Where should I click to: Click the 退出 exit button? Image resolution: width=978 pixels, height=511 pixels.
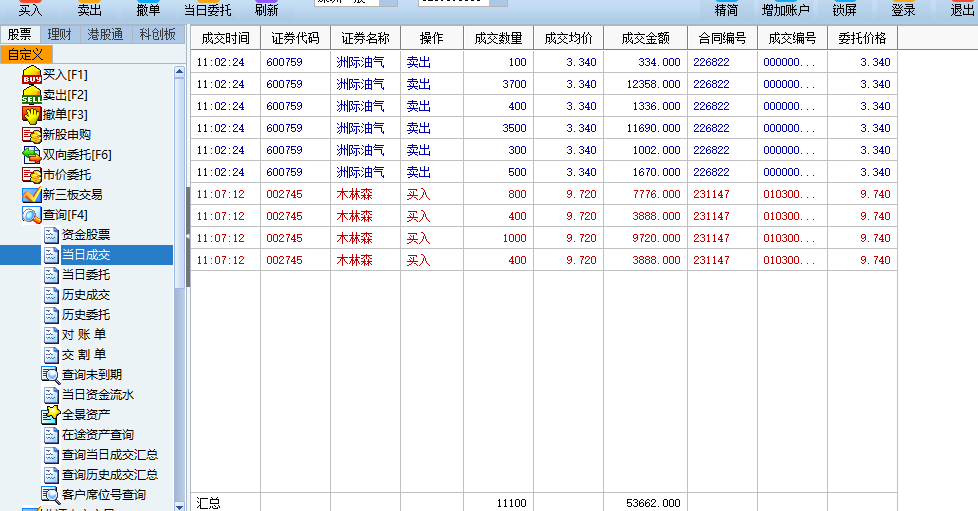pyautogui.click(x=962, y=9)
